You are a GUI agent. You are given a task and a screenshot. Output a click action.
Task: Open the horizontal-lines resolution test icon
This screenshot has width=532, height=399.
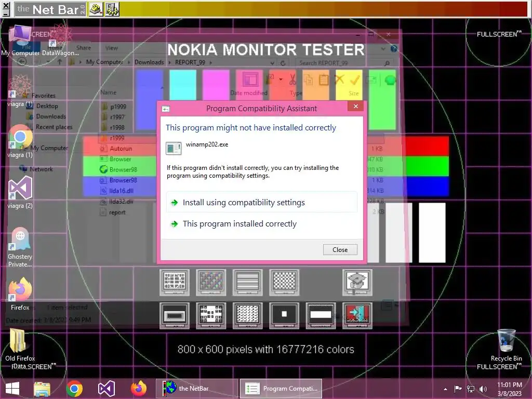[x=248, y=282]
